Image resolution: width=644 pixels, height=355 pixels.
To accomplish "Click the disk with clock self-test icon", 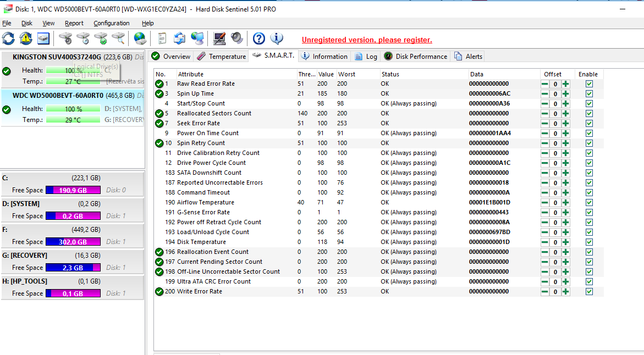I will 83,38.
